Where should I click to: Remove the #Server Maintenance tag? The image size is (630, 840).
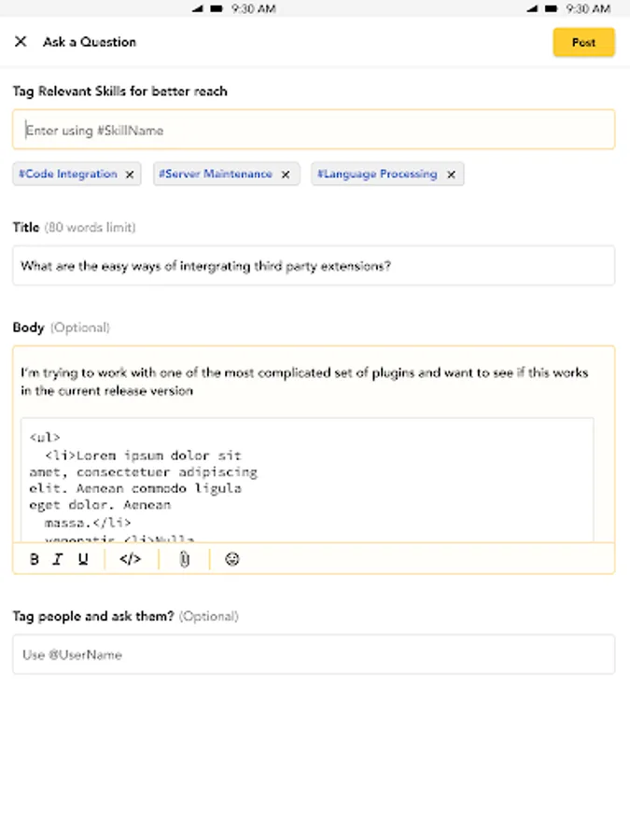[286, 175]
